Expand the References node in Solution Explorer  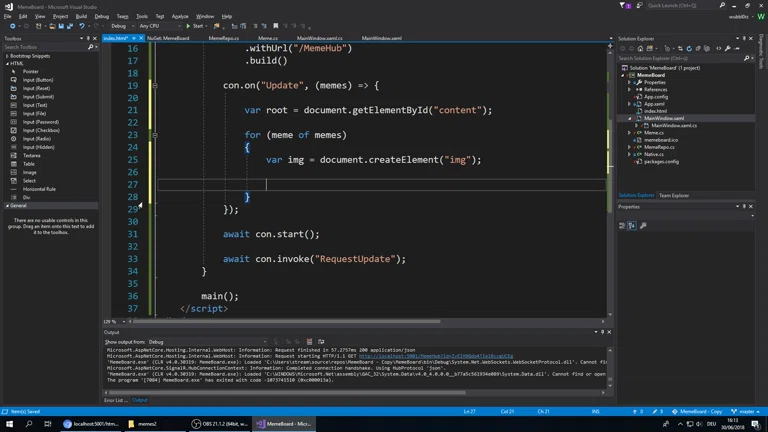pyautogui.click(x=629, y=90)
